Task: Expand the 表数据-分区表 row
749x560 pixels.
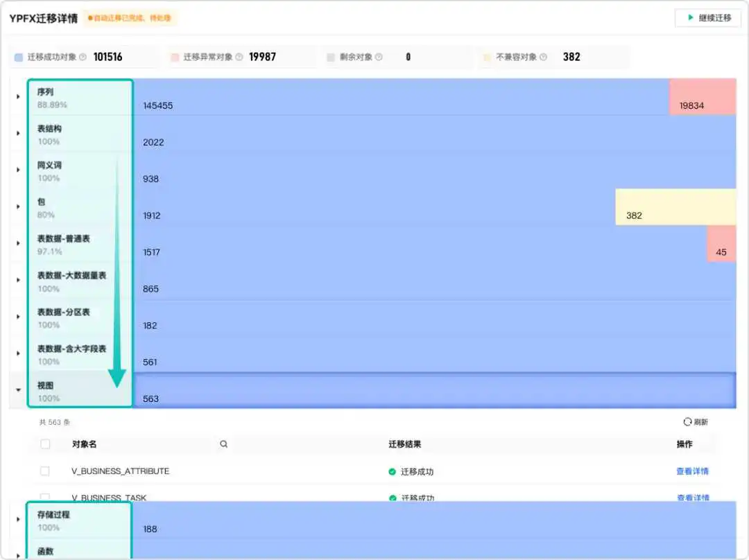Action: [x=18, y=317]
